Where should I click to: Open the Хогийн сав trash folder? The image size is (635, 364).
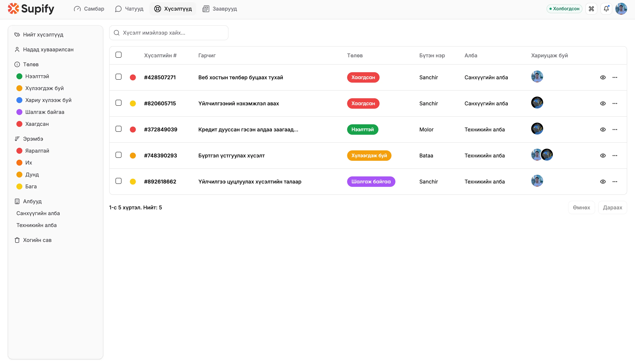pyautogui.click(x=37, y=240)
